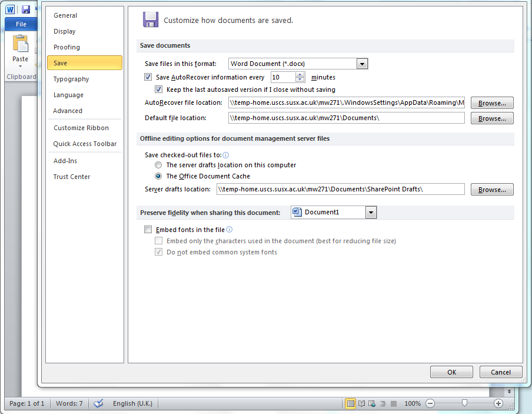This screenshot has width=532, height=414.
Task: Switch to Draft view
Action: click(394, 403)
